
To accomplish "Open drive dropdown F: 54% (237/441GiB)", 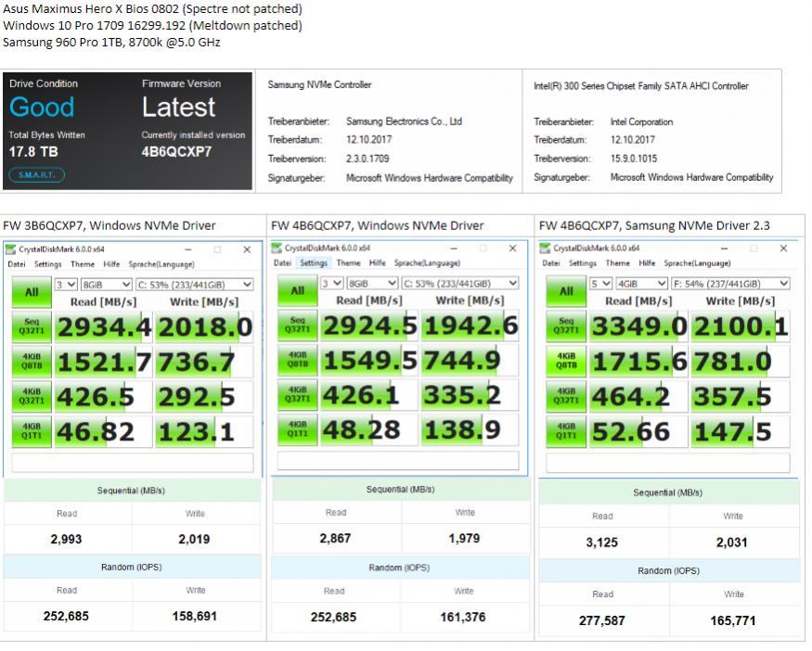I will click(730, 284).
